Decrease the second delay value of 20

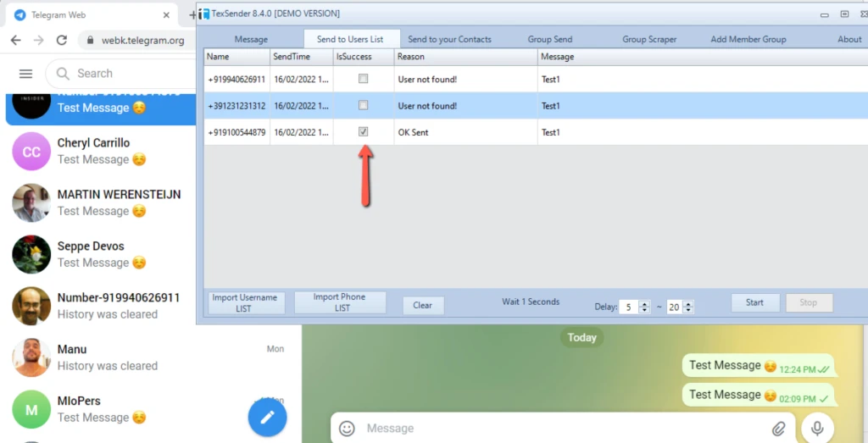(687, 310)
